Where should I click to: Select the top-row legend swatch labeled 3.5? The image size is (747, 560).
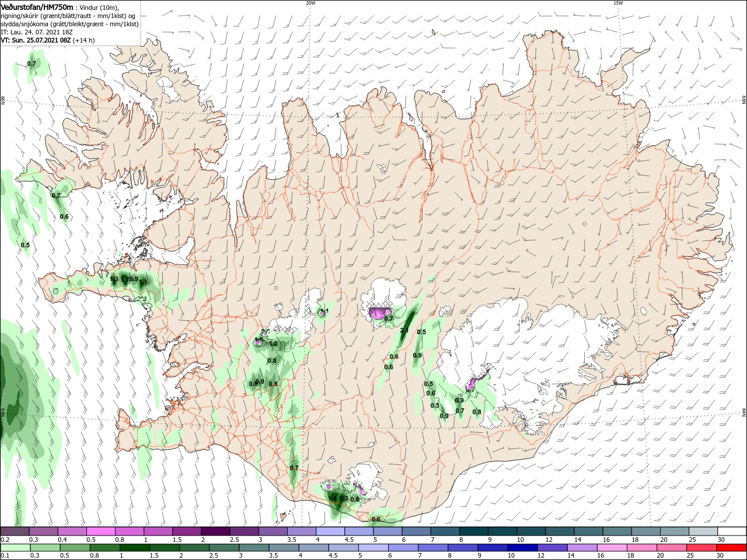(x=301, y=531)
